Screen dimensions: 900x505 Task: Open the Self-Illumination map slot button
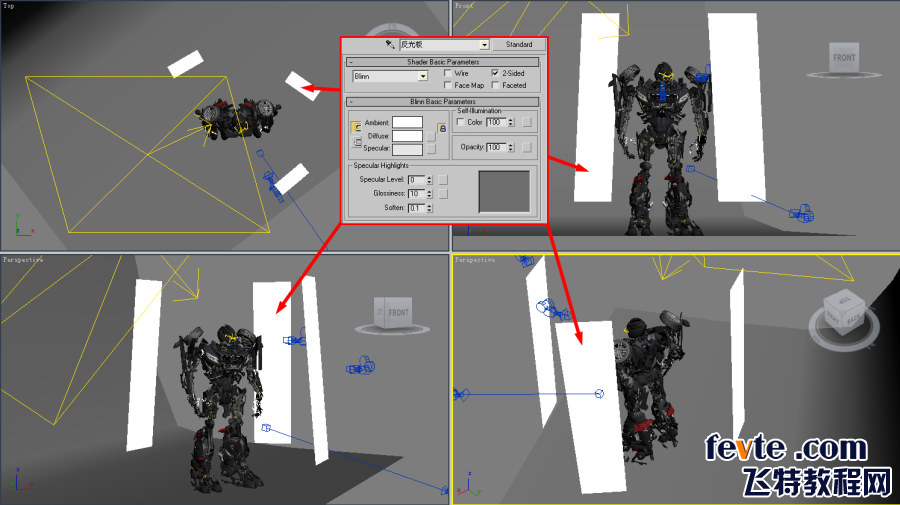point(527,122)
